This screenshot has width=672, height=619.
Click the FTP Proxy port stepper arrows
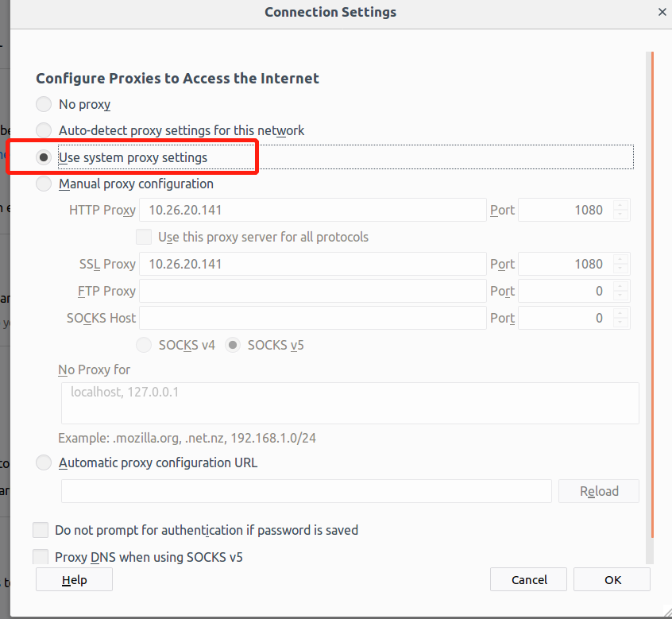point(621,291)
